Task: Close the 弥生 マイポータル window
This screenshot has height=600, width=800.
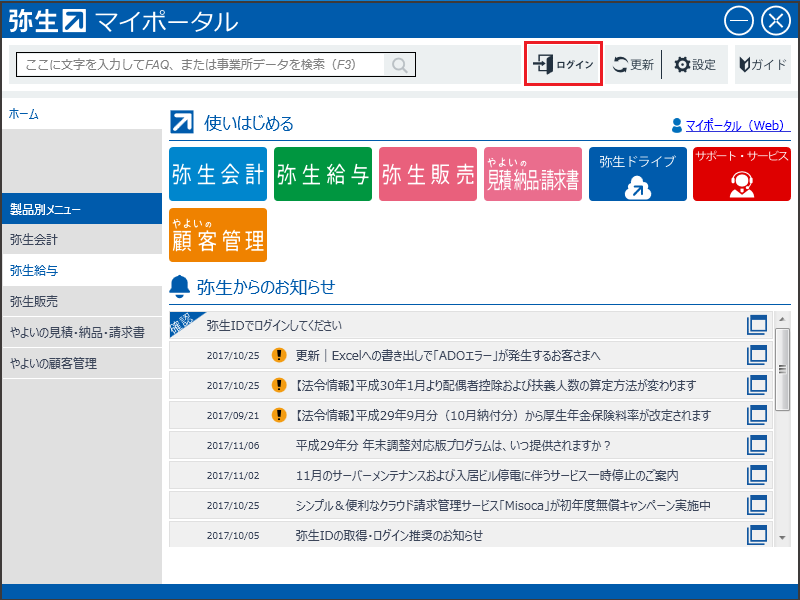Action: pos(776,21)
